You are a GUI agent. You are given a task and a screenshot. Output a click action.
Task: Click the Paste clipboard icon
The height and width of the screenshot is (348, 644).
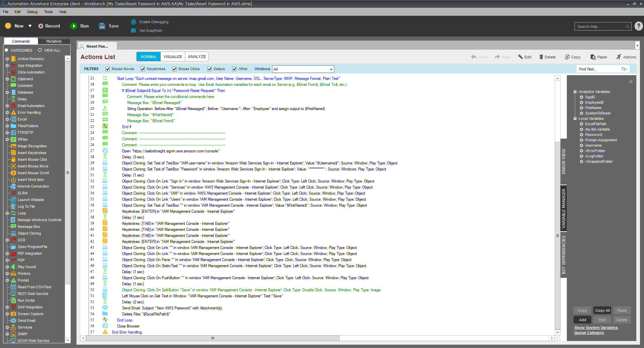[x=593, y=57]
